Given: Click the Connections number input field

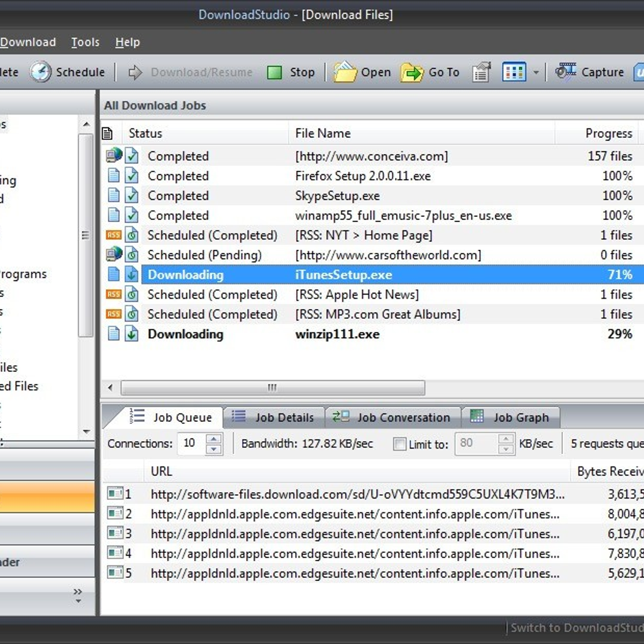Looking at the screenshot, I should pos(193,443).
